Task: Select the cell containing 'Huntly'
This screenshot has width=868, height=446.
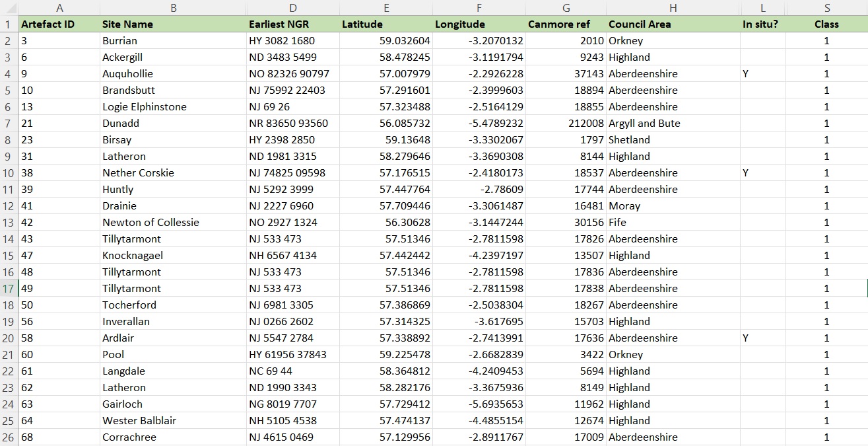Action: [x=173, y=190]
